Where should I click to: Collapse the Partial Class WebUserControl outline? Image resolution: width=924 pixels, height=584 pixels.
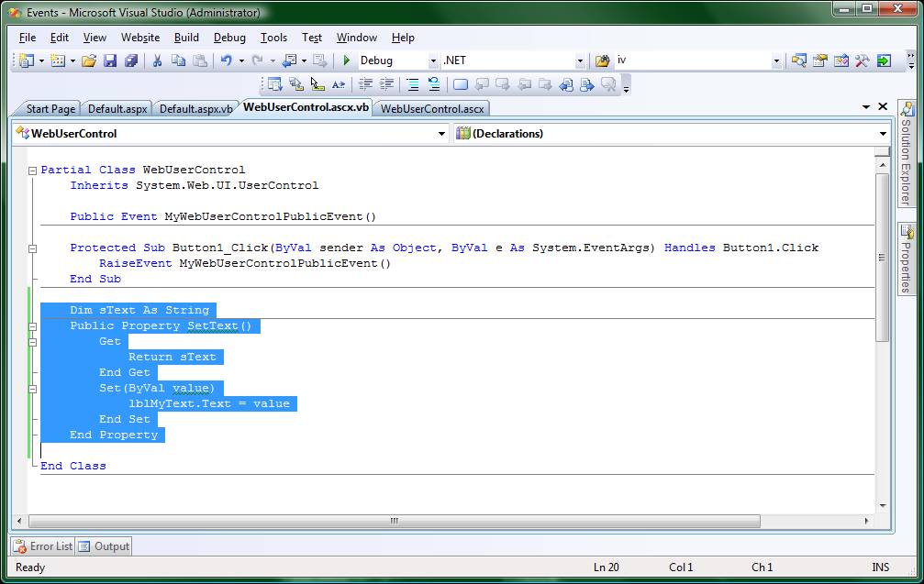(x=32, y=171)
